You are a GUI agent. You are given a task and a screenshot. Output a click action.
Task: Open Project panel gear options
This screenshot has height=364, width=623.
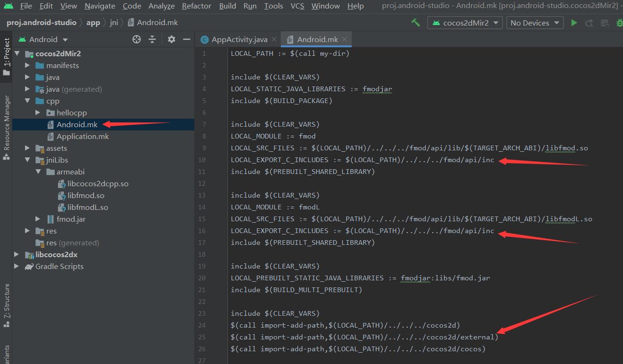point(172,39)
